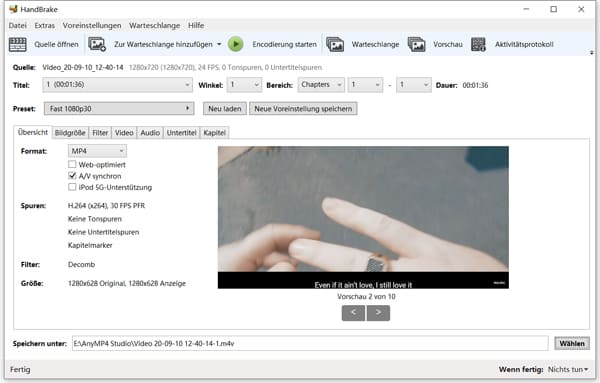Click Zur Warteschlange hinzufügen label

pos(163,44)
